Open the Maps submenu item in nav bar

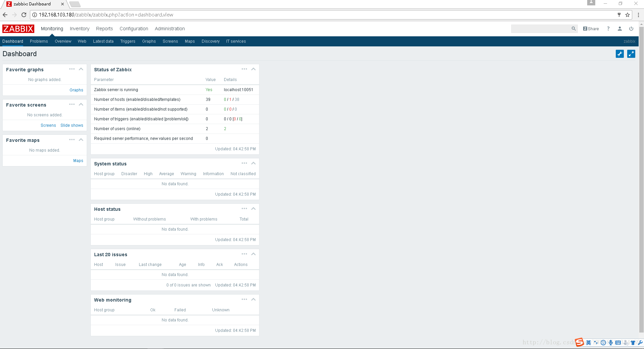[x=190, y=41]
